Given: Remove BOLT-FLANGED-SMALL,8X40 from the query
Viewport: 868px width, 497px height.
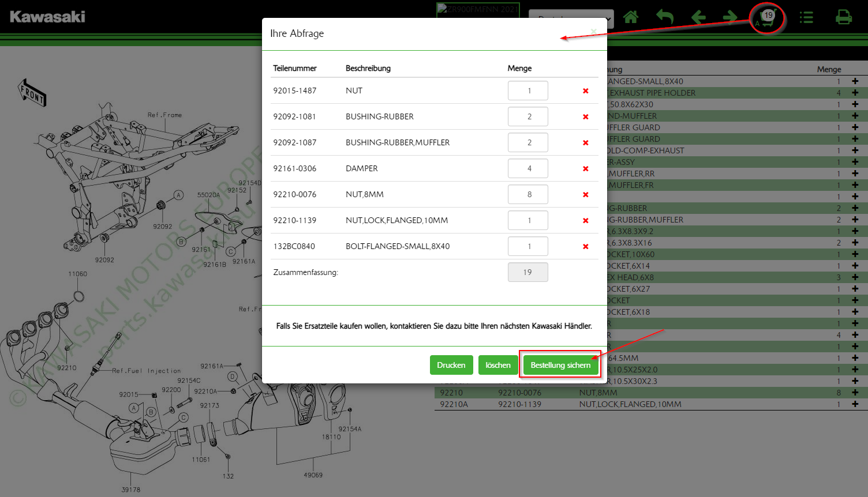Looking at the screenshot, I should click(585, 246).
